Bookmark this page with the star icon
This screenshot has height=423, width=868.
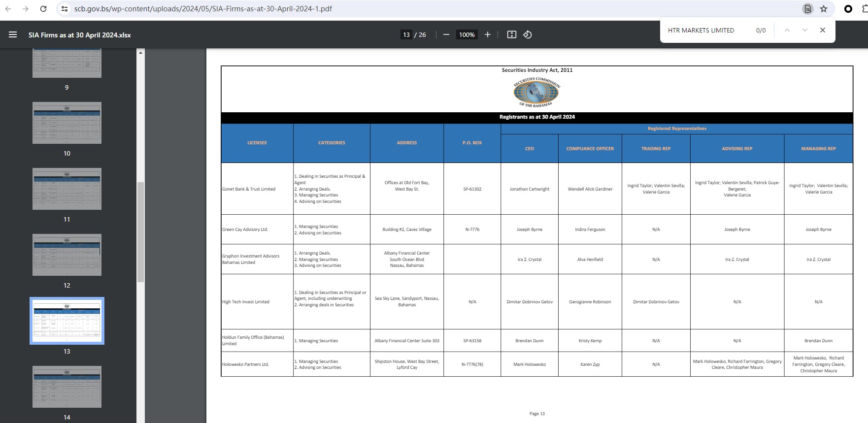824,9
